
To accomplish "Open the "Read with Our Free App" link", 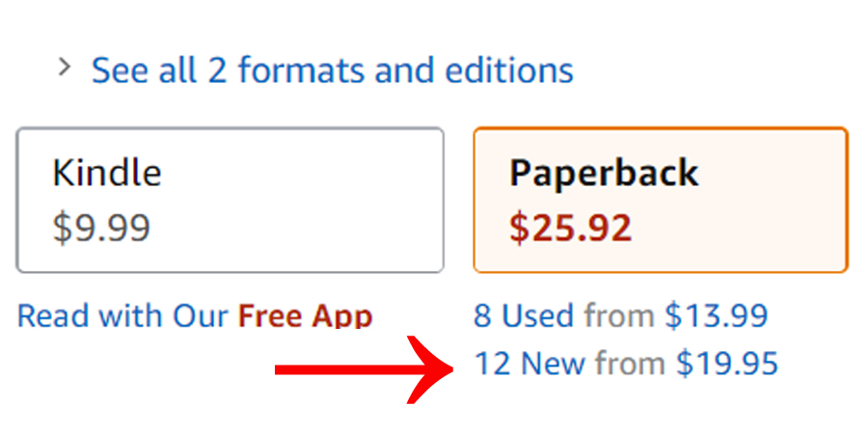I will [x=195, y=315].
